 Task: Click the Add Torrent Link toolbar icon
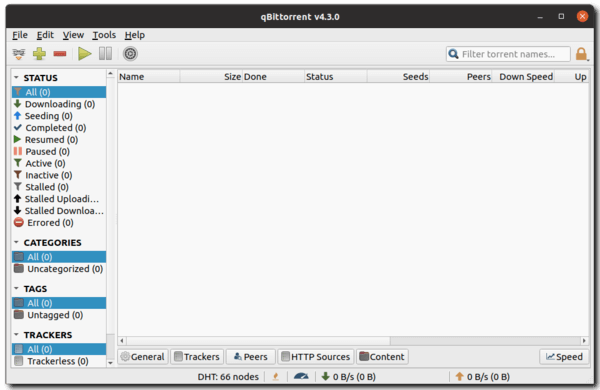point(19,54)
